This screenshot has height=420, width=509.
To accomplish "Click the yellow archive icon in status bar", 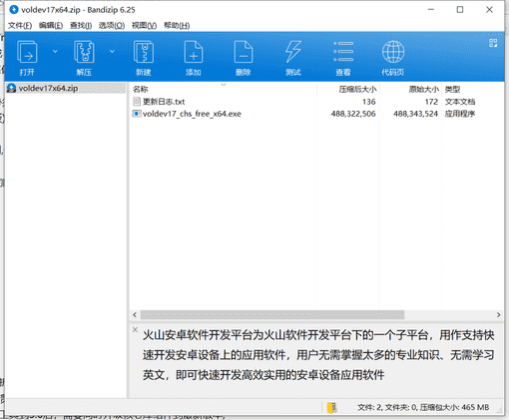I will point(331,407).
